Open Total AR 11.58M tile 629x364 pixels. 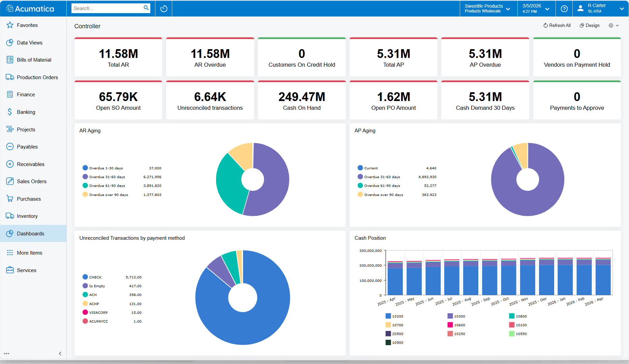coord(118,57)
